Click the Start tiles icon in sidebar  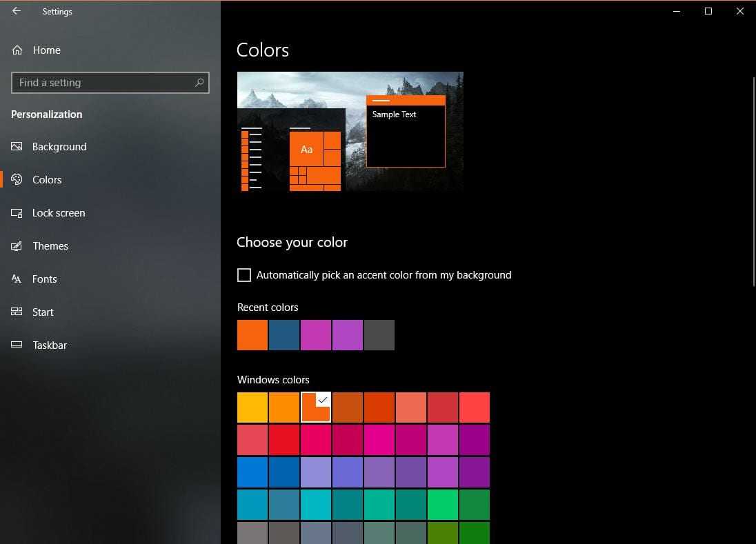click(17, 312)
